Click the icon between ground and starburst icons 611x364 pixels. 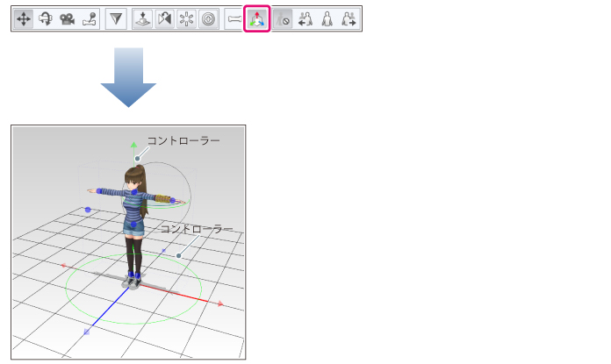pyautogui.click(x=164, y=19)
